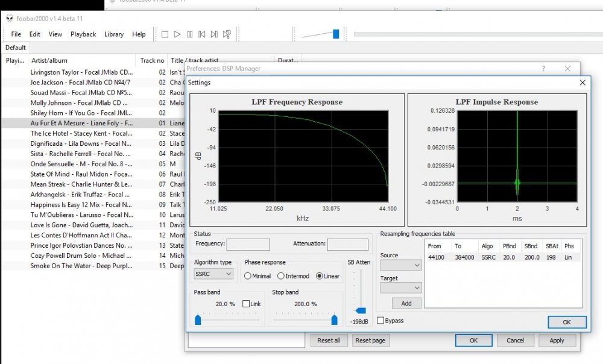The height and width of the screenshot is (364, 603).
Task: Click the Stop band slider handle
Action: 334,319
